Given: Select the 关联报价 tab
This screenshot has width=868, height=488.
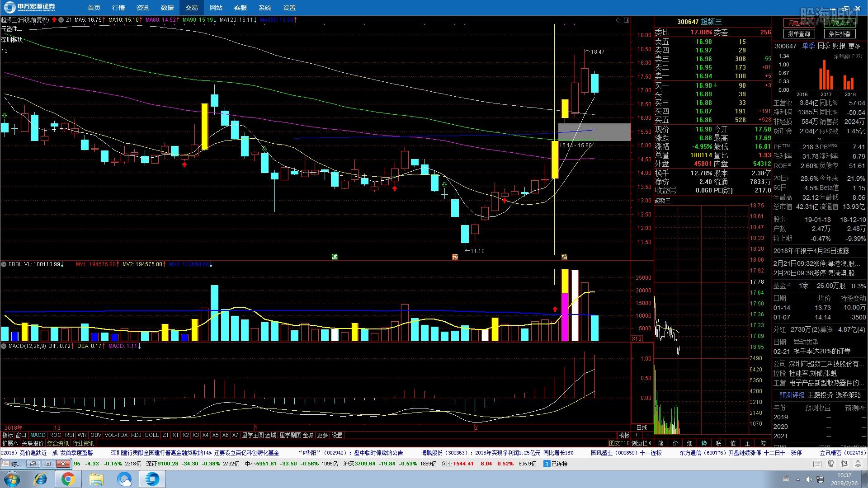Looking at the screenshot, I should tap(33, 443).
